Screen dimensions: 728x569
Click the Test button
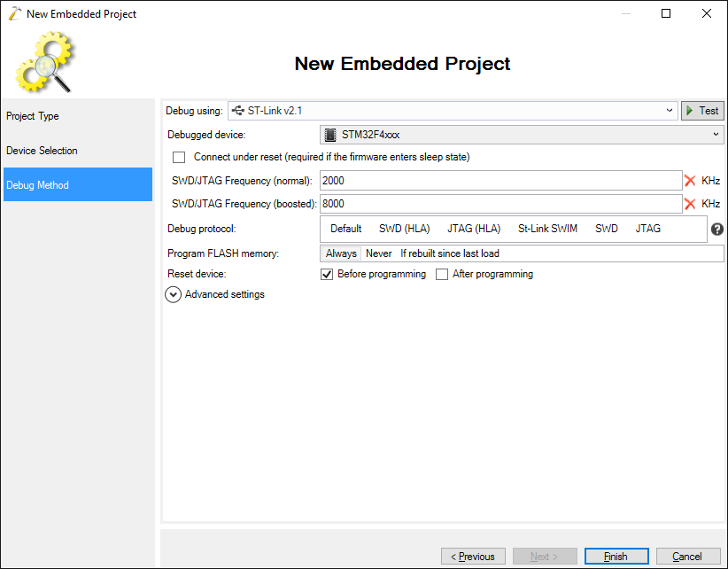coord(702,111)
